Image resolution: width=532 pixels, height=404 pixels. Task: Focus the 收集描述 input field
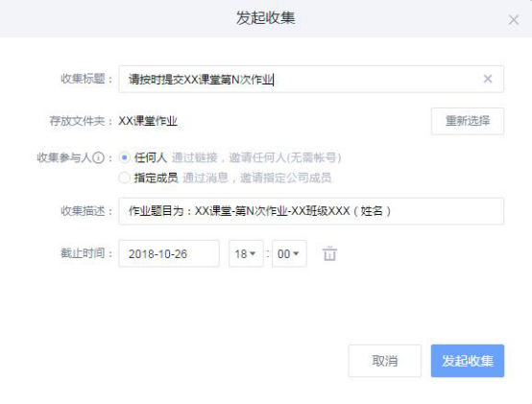coord(311,211)
